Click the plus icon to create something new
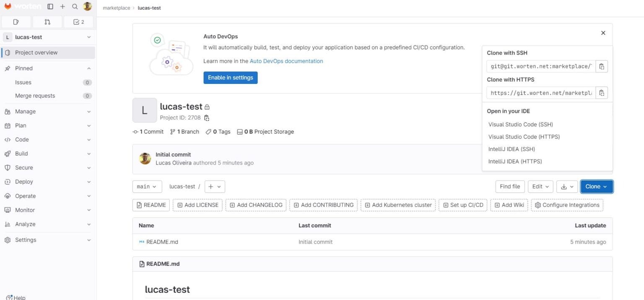Screen dimensions: 644x300 click(x=62, y=7)
